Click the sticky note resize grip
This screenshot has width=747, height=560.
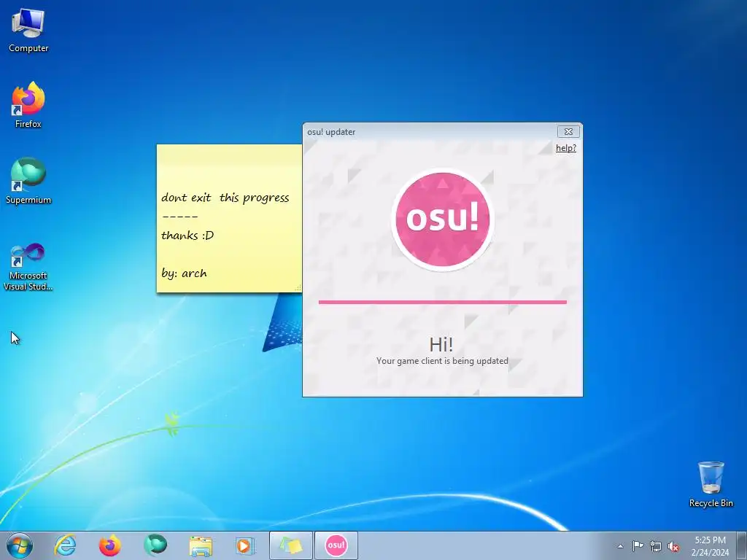click(x=298, y=288)
